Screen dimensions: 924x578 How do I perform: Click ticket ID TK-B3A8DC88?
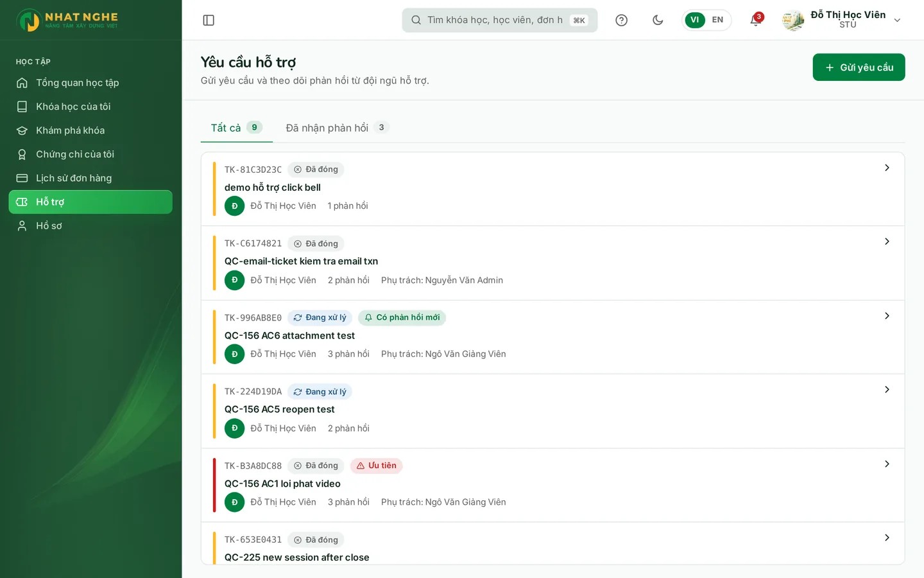coord(253,466)
